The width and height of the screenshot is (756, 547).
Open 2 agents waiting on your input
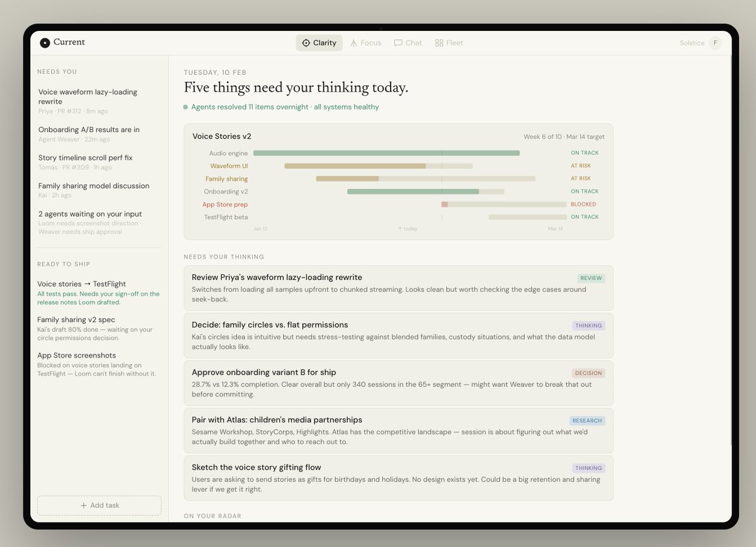coord(99,222)
